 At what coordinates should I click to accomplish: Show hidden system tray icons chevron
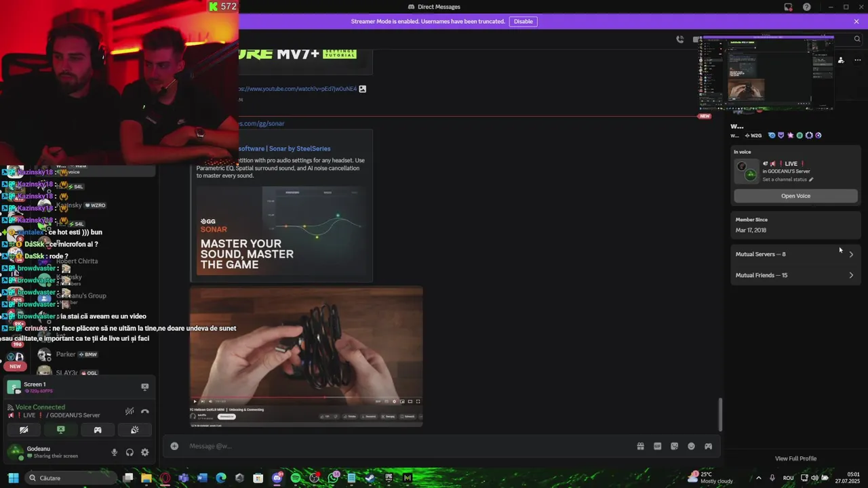758,478
